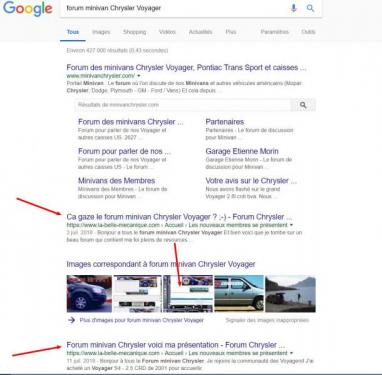Click the minivanchrysler.com site search magnifier button
This screenshot has height=375, width=382.
click(303, 105)
